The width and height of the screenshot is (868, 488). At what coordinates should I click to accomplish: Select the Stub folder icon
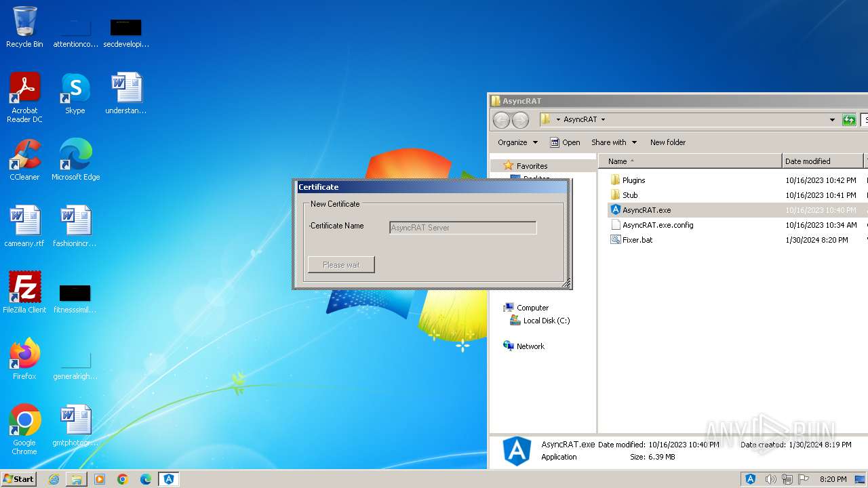click(616, 195)
